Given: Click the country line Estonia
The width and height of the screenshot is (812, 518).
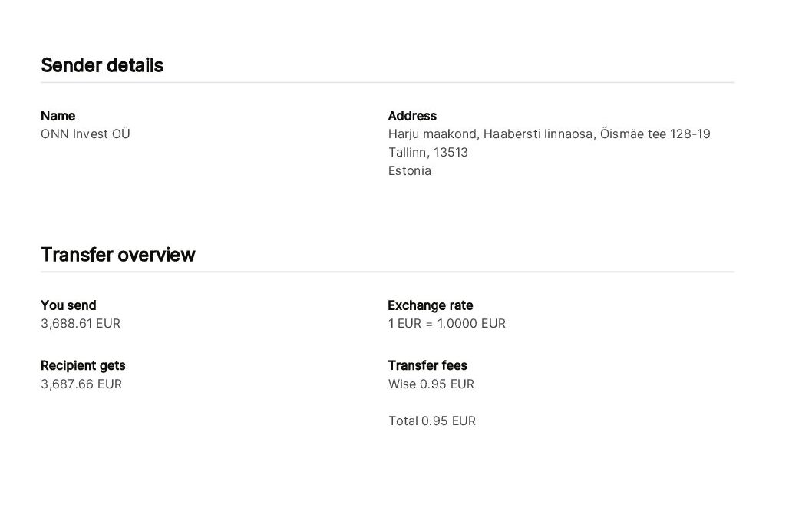Looking at the screenshot, I should click(409, 170).
